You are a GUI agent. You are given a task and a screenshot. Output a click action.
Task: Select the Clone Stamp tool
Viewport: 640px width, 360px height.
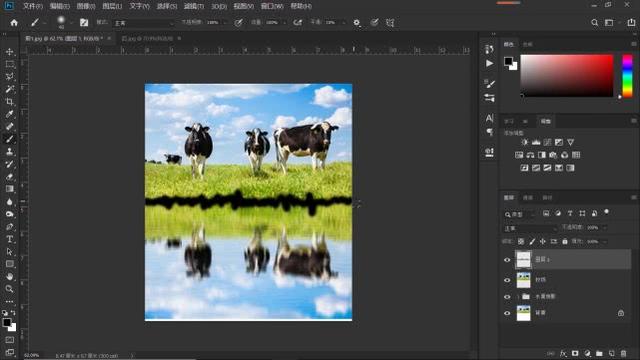click(x=9, y=151)
